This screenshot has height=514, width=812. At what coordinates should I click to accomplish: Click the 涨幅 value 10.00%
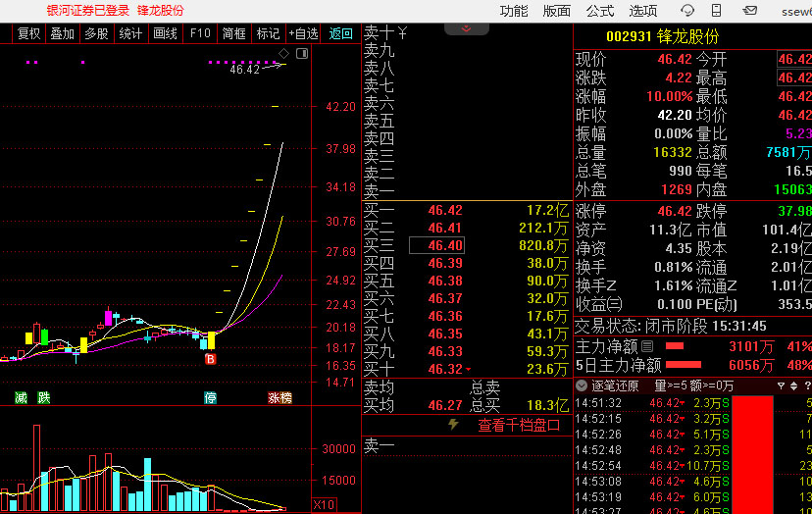pyautogui.click(x=669, y=96)
